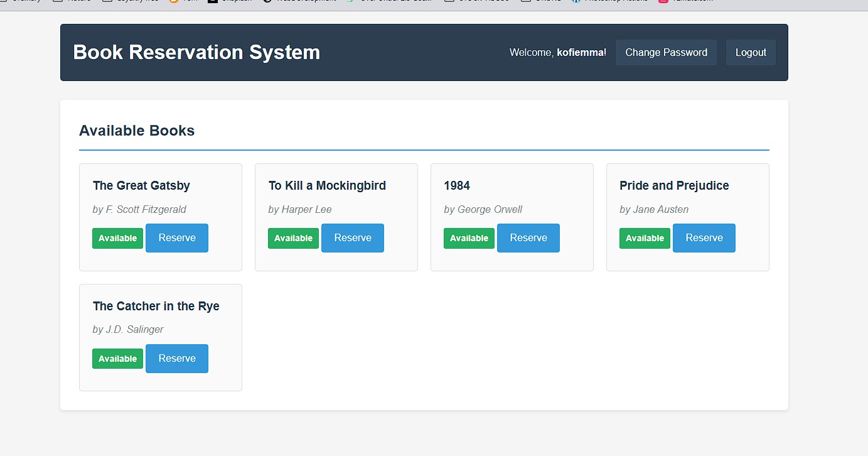The width and height of the screenshot is (868, 456).
Task: Click the Available Books section heading
Action: (x=137, y=130)
